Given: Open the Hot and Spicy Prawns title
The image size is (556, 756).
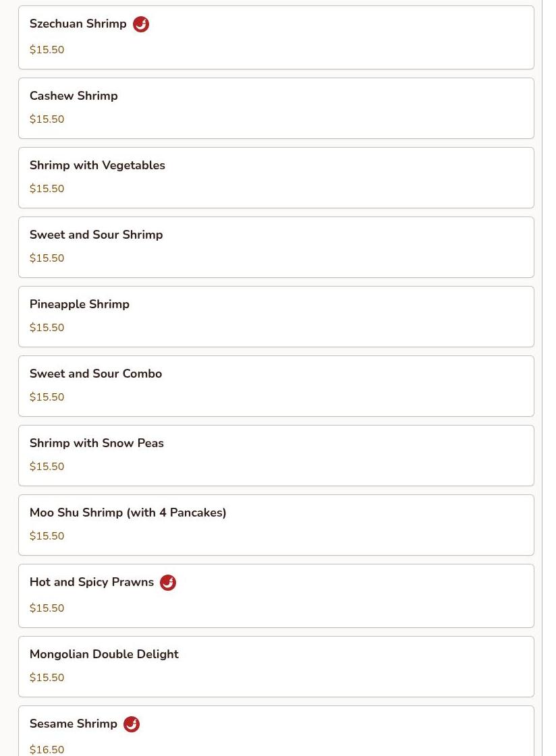Looking at the screenshot, I should 92,582.
